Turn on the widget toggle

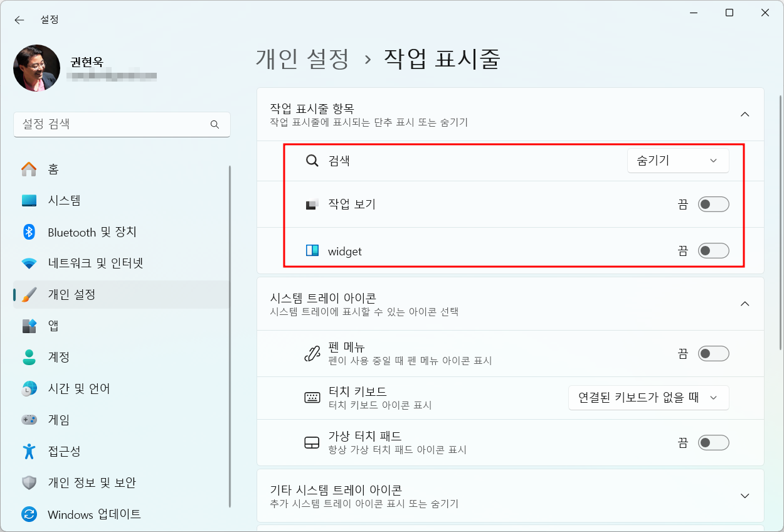713,250
